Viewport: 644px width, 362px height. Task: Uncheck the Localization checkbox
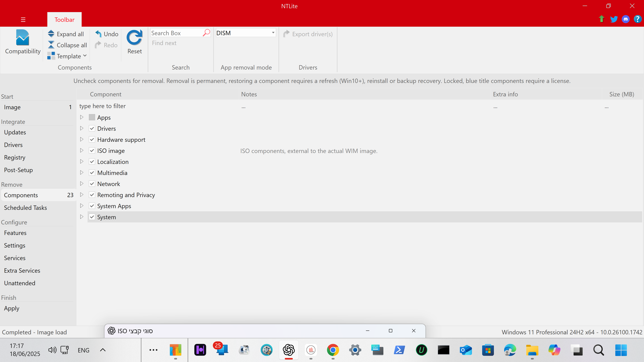point(92,162)
